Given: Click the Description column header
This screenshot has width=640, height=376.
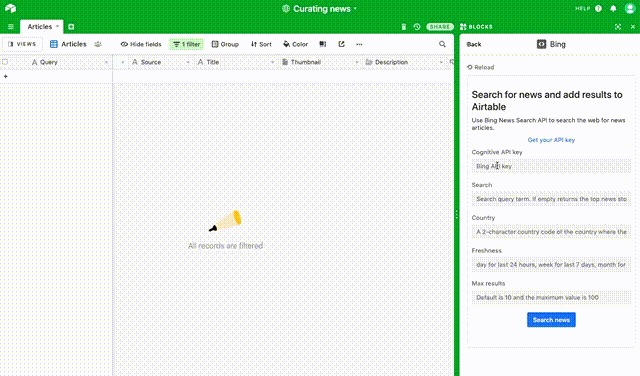Looking at the screenshot, I should point(404,62).
